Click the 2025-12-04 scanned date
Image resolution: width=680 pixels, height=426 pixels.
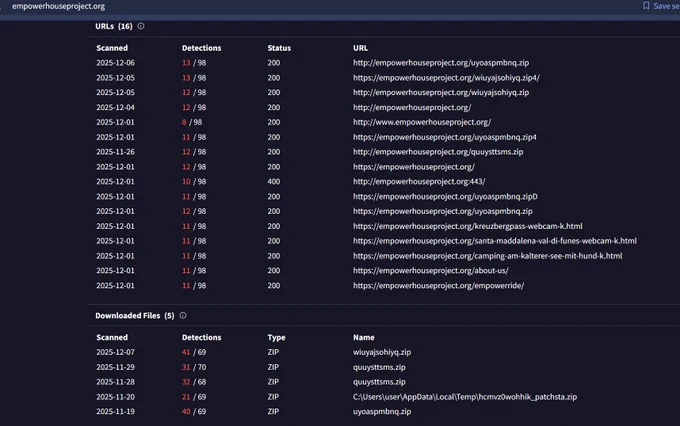(x=115, y=107)
